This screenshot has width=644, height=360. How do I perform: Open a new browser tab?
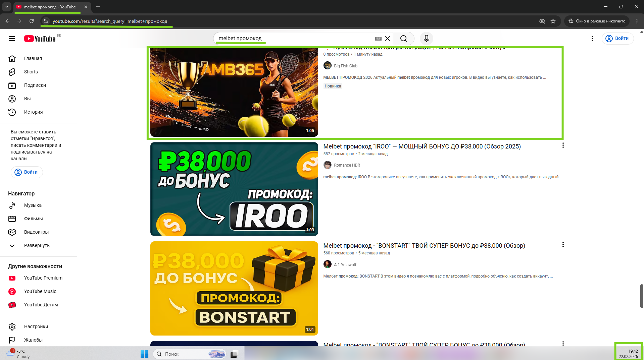(x=98, y=7)
